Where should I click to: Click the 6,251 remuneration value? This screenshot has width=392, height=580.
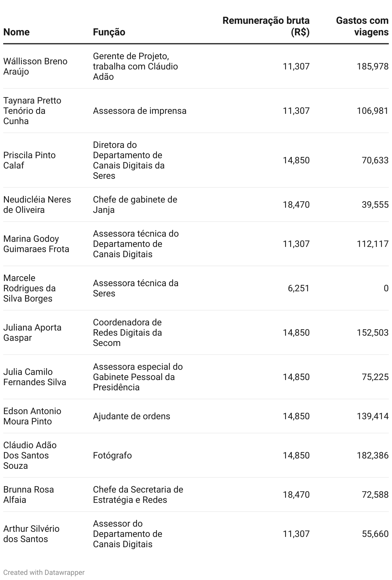[x=298, y=288]
